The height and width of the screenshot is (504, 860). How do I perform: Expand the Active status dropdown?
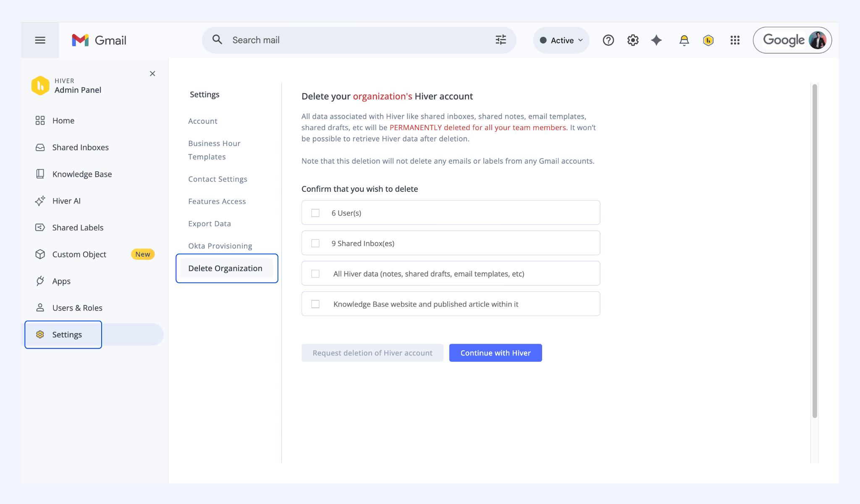(x=561, y=40)
